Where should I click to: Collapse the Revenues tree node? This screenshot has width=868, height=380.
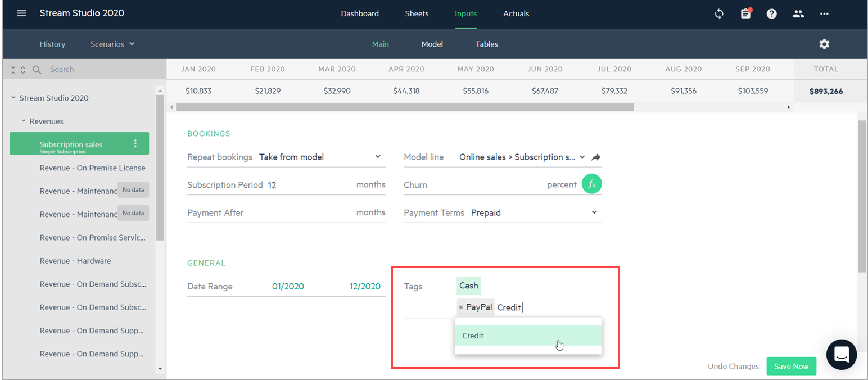tap(24, 121)
